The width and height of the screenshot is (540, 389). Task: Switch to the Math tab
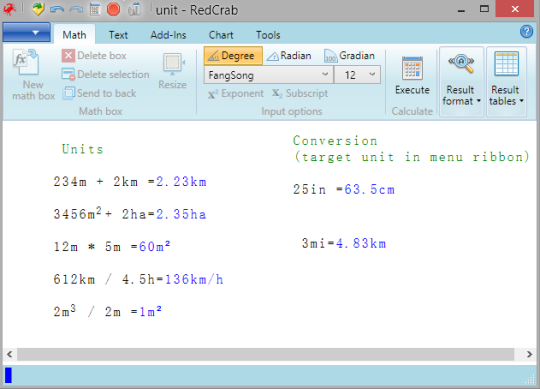(74, 35)
